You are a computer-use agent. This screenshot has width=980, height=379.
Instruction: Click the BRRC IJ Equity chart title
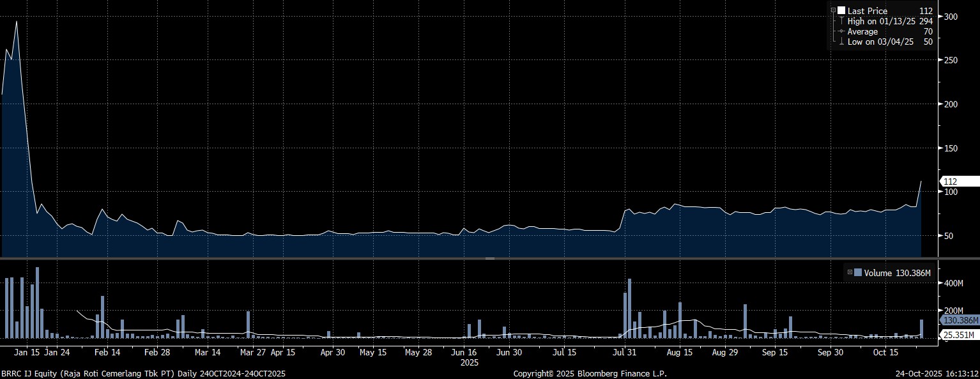click(143, 373)
